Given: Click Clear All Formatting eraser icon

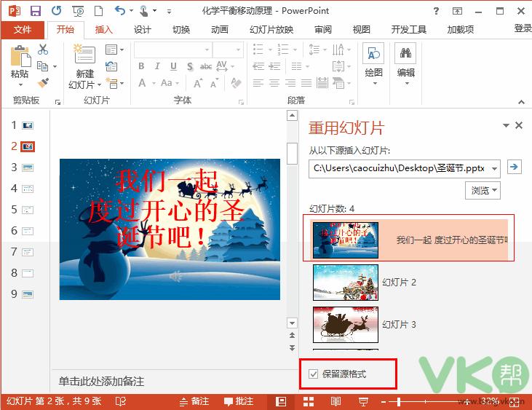Looking at the screenshot, I should click(236, 82).
